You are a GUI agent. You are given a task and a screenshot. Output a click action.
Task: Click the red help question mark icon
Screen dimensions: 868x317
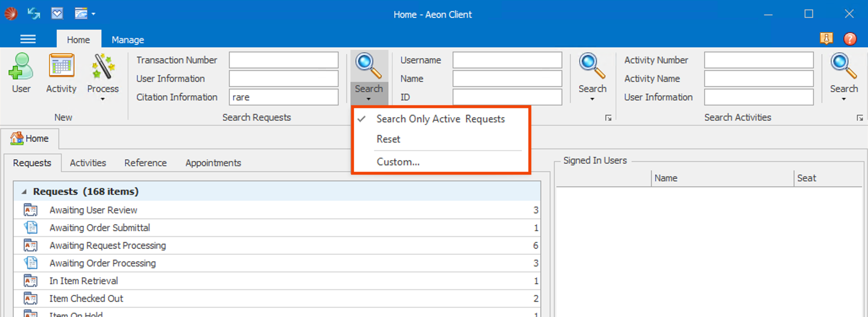point(850,39)
